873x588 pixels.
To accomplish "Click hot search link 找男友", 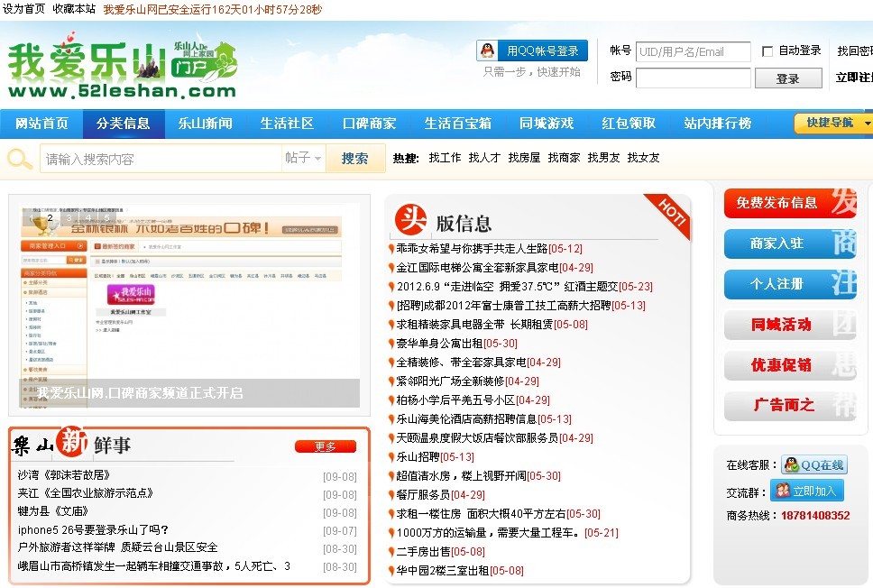I will tap(603, 158).
